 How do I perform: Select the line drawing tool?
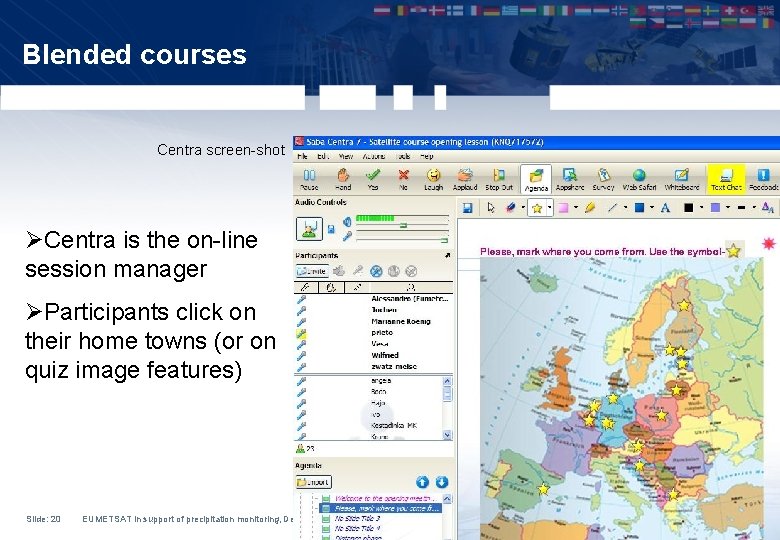tap(613, 208)
